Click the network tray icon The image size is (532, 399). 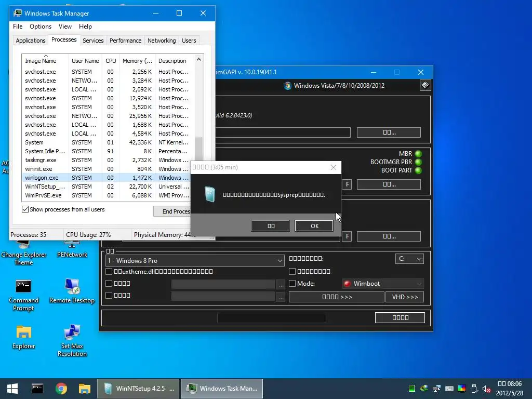click(x=437, y=389)
